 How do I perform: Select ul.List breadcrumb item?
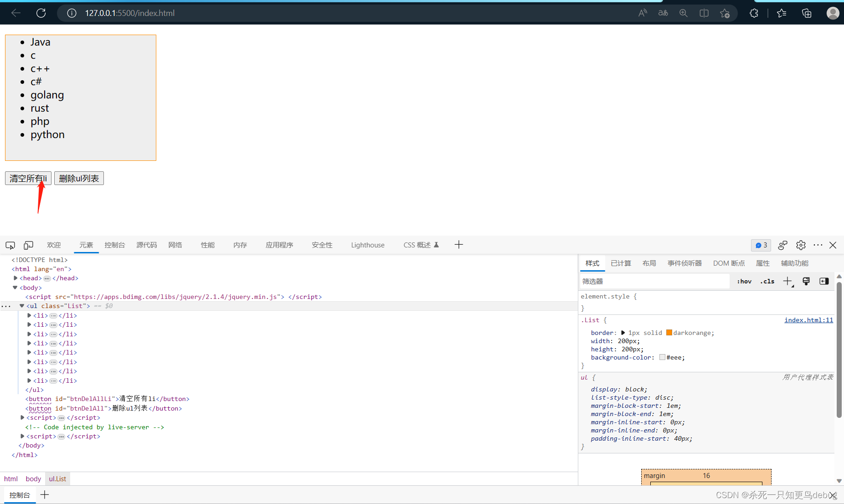tap(57, 479)
